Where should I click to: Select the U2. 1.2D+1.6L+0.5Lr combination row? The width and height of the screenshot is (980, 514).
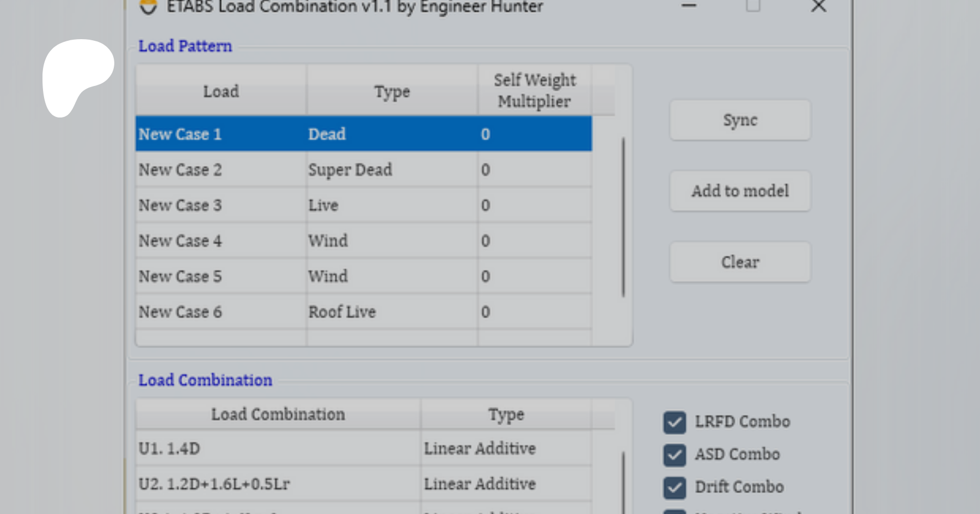278,484
